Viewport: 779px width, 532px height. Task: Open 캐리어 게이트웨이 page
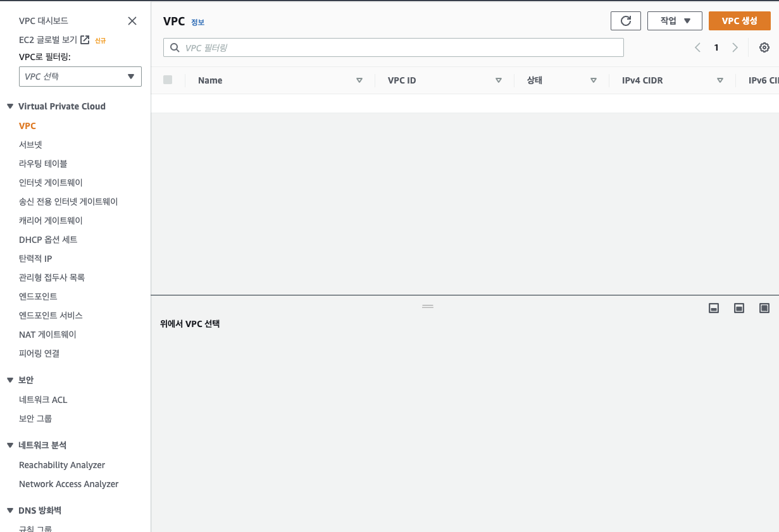click(x=51, y=221)
